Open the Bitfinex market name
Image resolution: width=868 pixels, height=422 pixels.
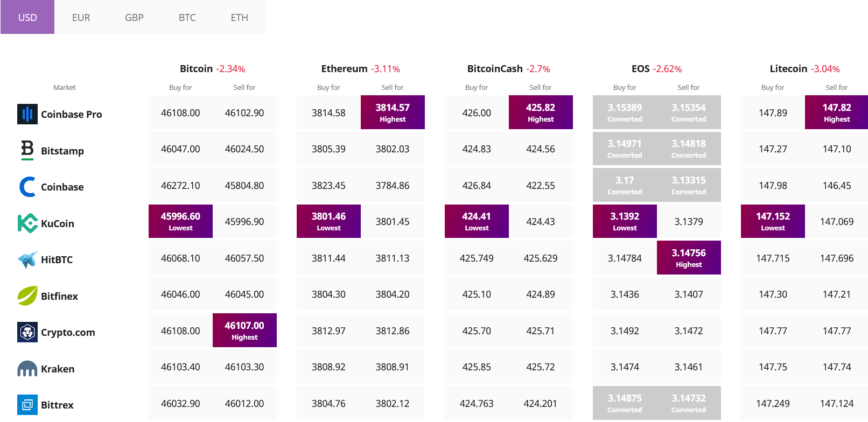59,296
